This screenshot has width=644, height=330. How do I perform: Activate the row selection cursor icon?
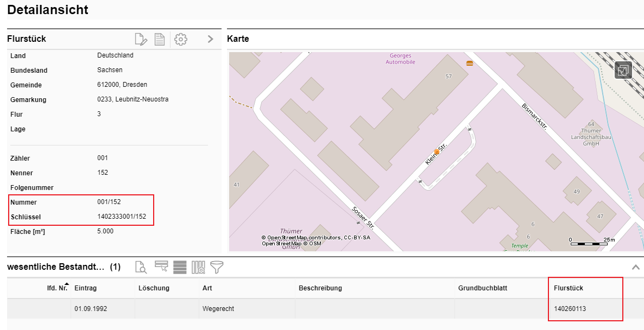point(161,266)
